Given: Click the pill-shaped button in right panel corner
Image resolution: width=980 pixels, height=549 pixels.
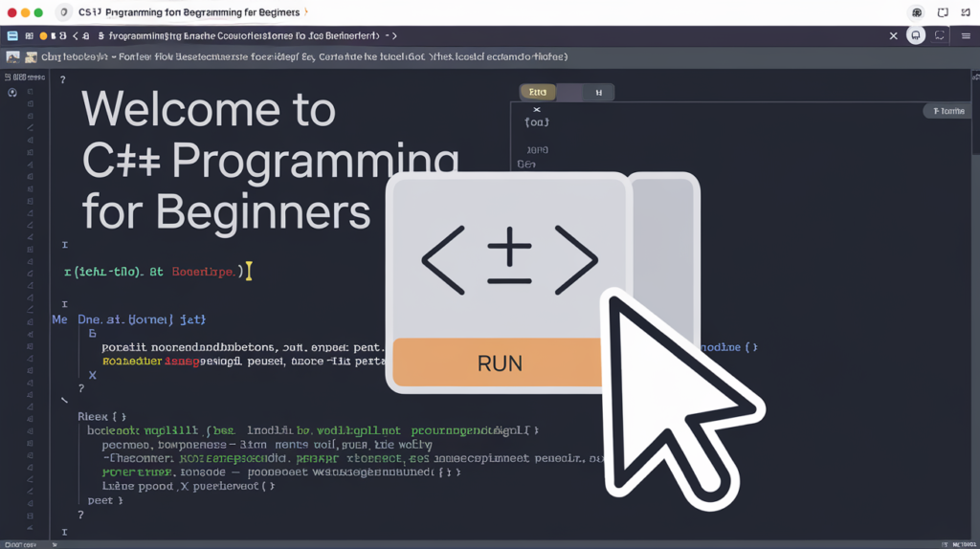Looking at the screenshot, I should (x=947, y=111).
